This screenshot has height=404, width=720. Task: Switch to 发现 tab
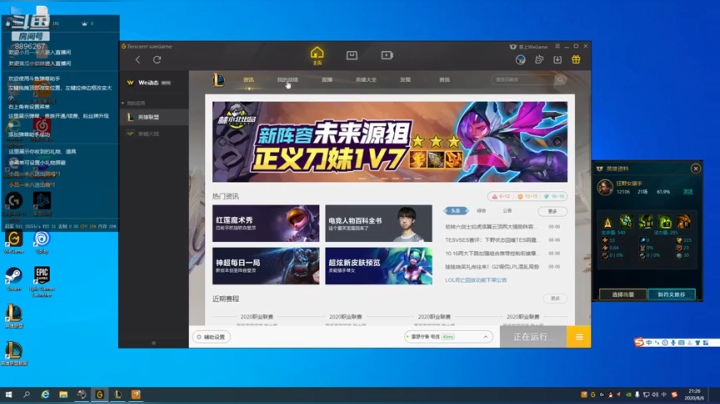405,80
